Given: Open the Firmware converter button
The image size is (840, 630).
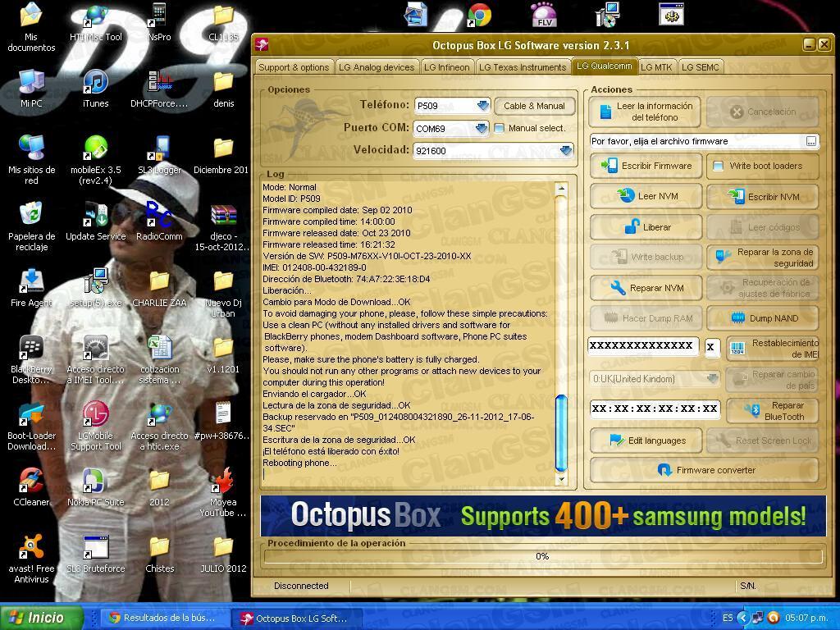Looking at the screenshot, I should point(704,470).
